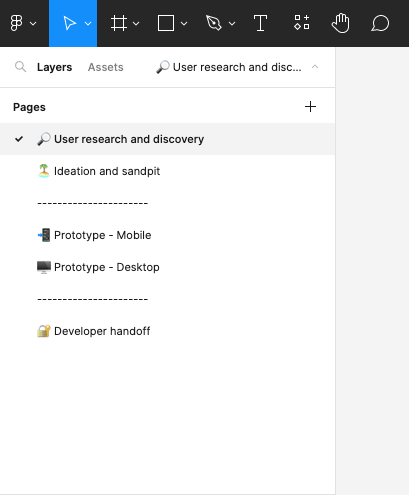Select the Comment tool

pos(380,23)
